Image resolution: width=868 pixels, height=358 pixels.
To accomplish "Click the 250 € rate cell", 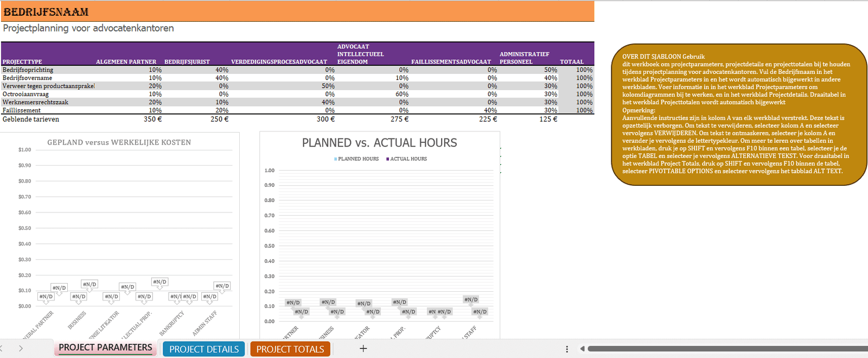I will click(x=219, y=119).
